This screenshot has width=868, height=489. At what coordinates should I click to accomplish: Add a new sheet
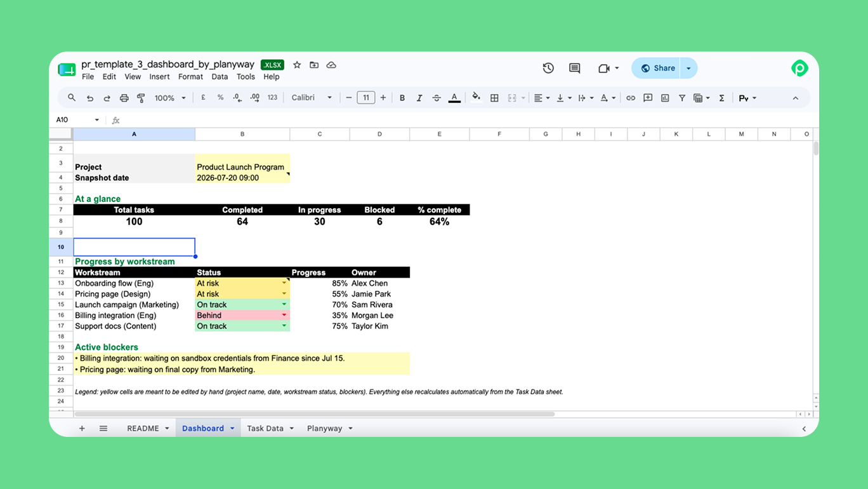point(82,429)
